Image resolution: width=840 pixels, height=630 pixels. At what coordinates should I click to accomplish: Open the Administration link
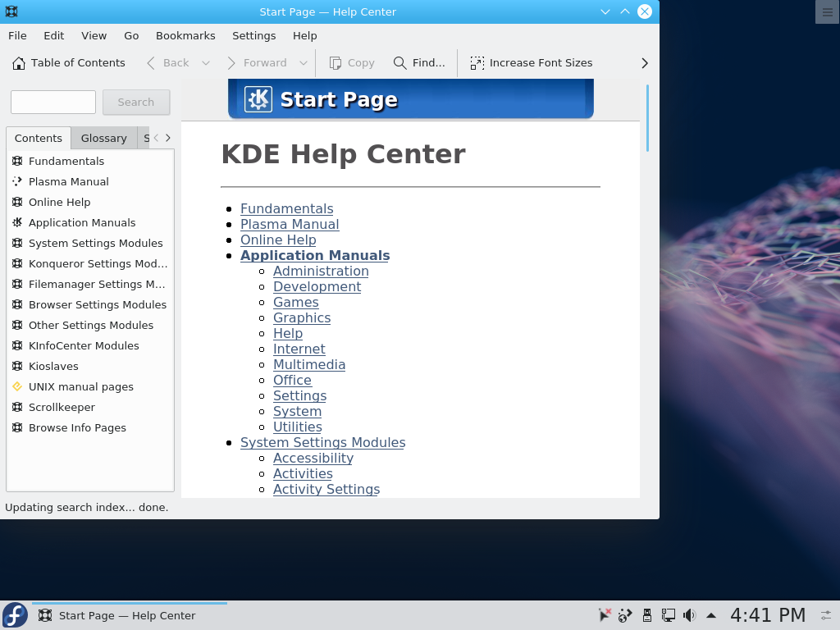pyautogui.click(x=321, y=271)
